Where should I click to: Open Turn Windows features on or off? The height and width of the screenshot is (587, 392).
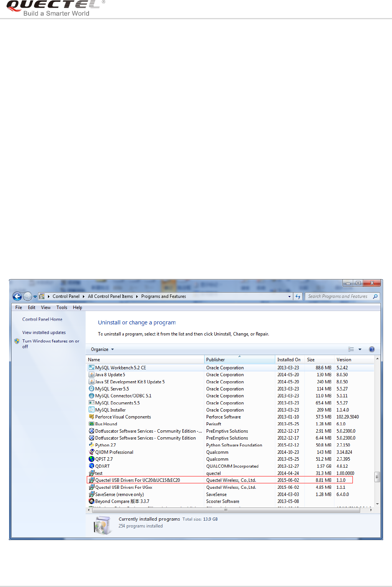[x=51, y=344]
